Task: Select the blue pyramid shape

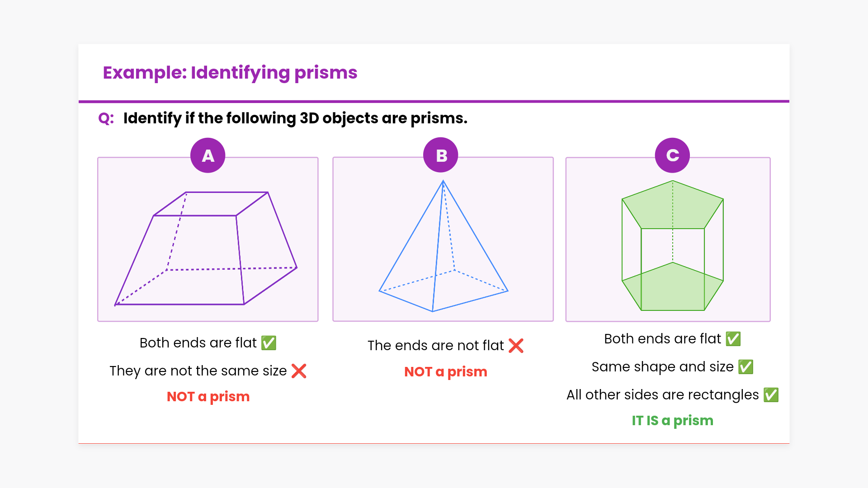Action: tap(443, 253)
